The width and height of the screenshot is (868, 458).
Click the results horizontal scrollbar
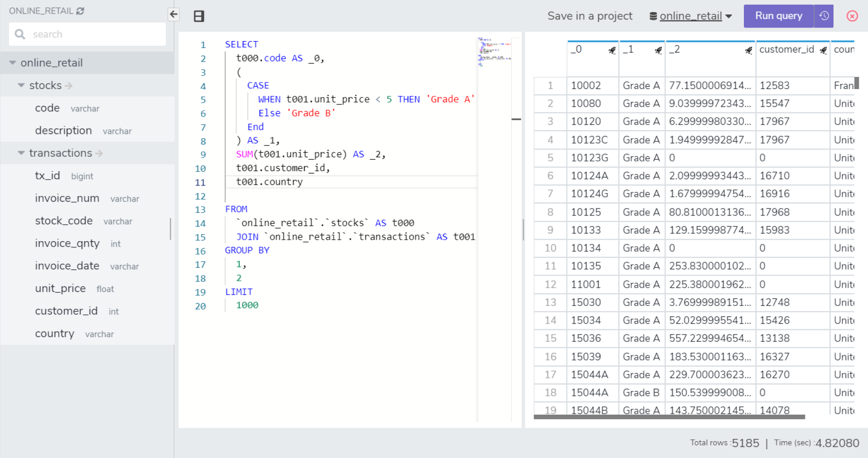point(669,417)
